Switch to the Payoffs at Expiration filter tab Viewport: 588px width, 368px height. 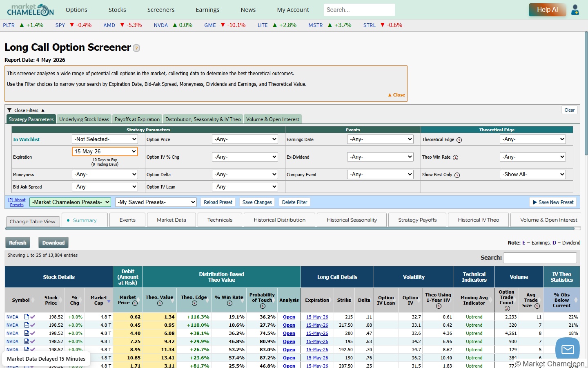click(137, 119)
